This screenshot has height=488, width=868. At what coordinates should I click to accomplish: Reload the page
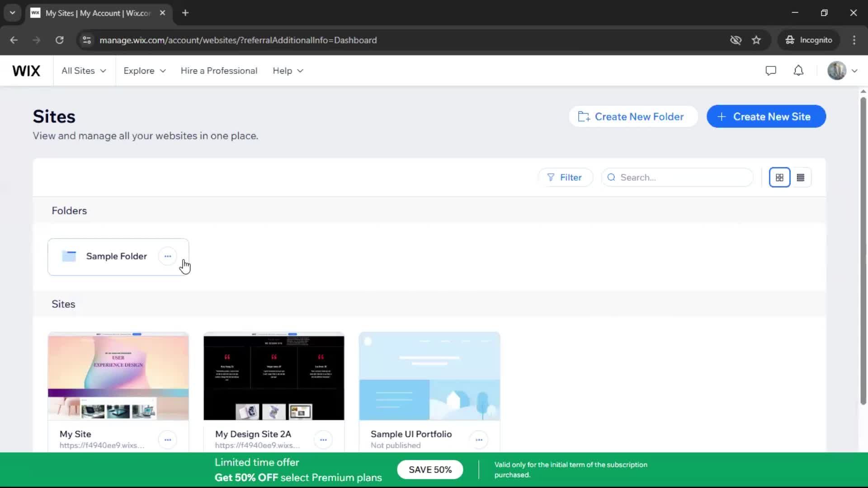(60, 40)
